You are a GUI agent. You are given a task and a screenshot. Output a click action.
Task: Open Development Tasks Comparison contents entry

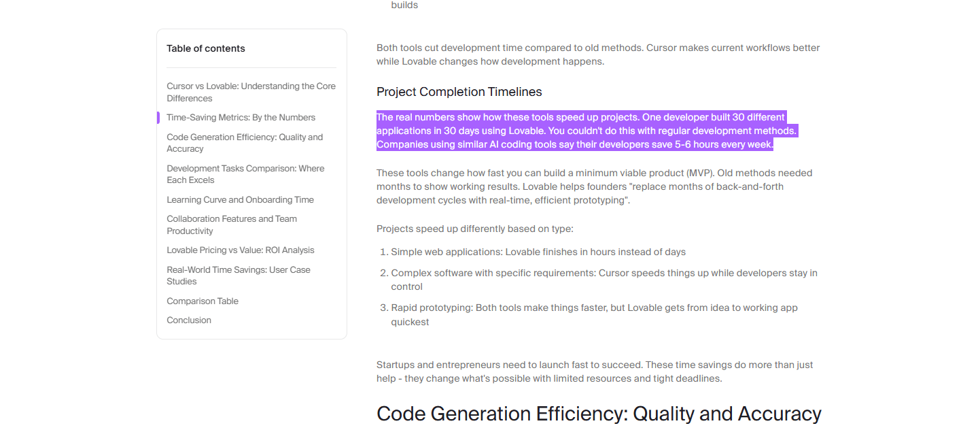245,174
